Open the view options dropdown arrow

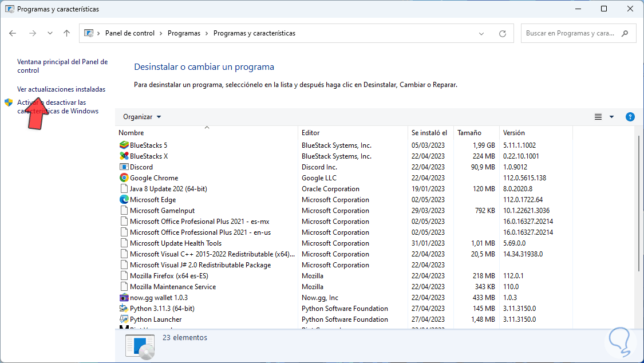click(611, 117)
